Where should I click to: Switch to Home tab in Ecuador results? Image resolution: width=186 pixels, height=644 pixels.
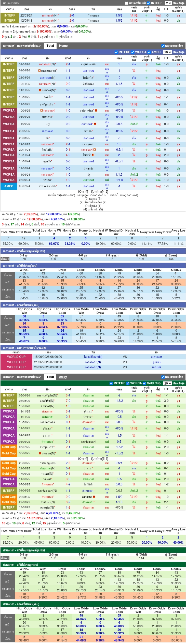coord(63,46)
